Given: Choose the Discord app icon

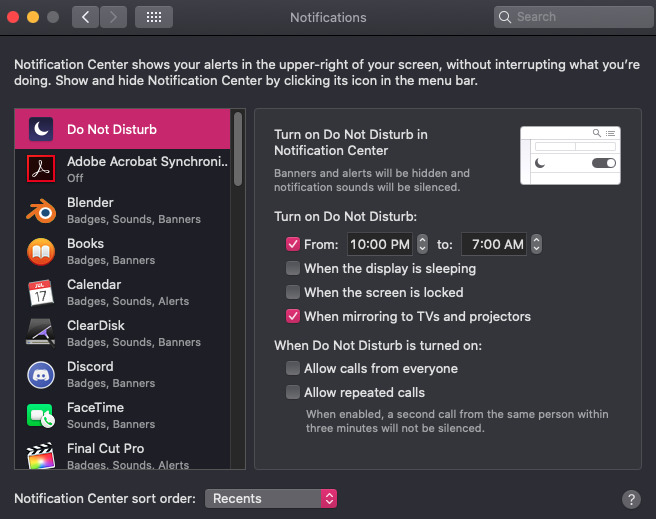Looking at the screenshot, I should tap(41, 375).
